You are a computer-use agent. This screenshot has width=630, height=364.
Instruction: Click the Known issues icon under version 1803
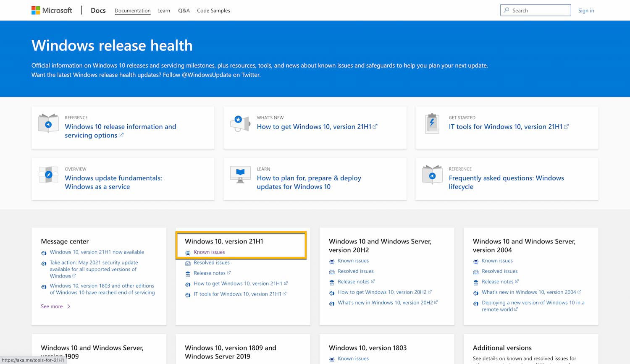(332, 359)
